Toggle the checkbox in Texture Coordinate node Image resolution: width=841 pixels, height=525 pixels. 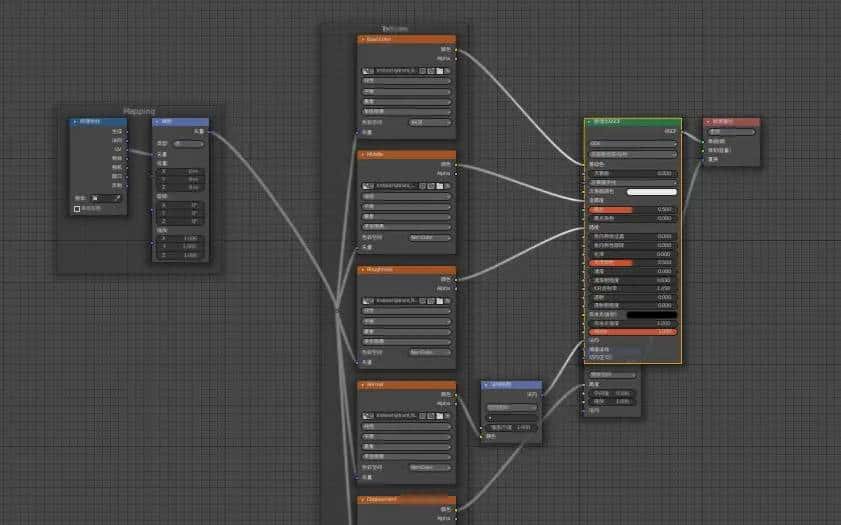tap(77, 209)
